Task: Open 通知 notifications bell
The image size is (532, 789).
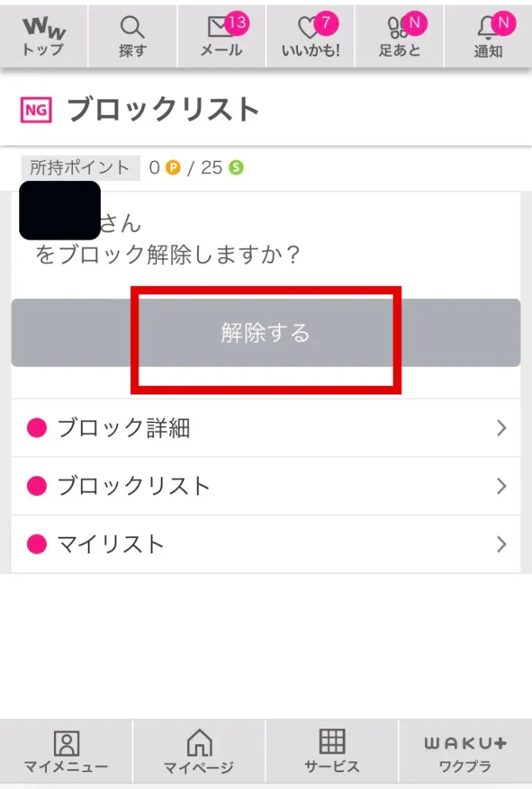Action: coord(487,35)
